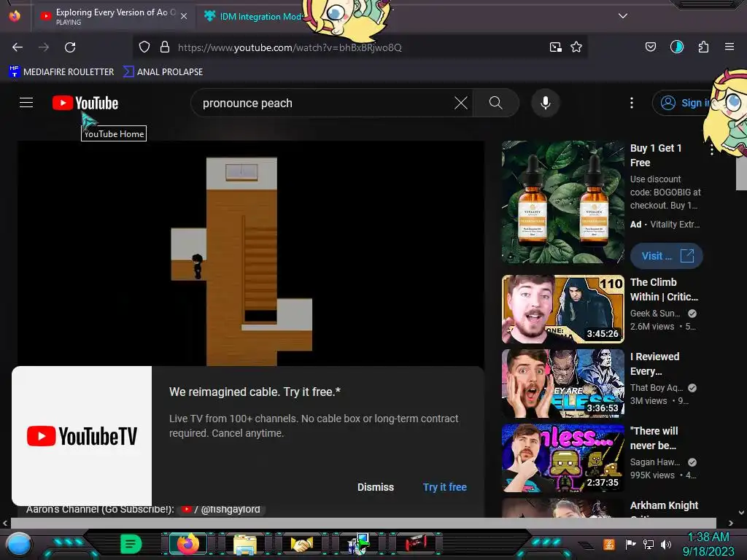The image size is (747, 560).
Task: Open green chat app in taskbar
Action: (x=131, y=544)
